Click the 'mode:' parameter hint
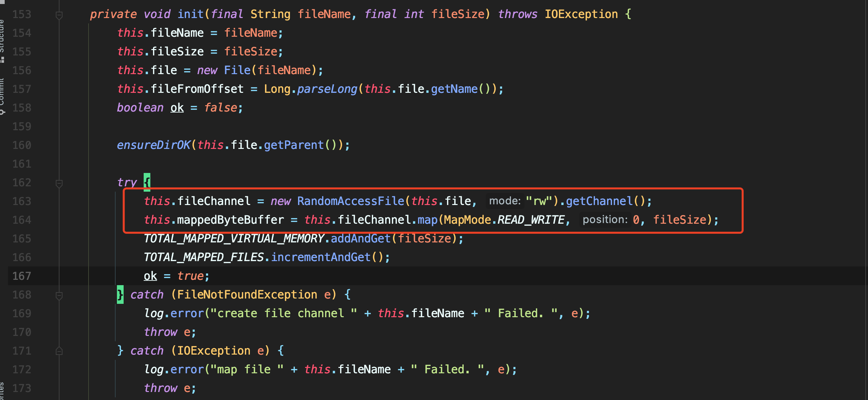 click(x=504, y=201)
